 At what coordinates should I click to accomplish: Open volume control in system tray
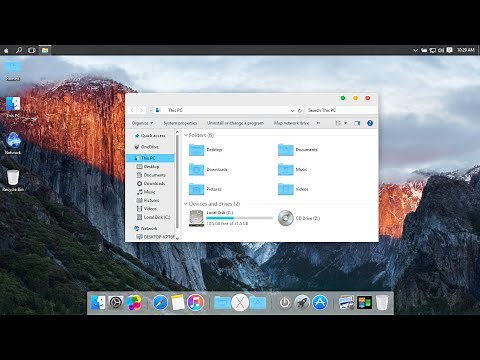tap(441, 50)
